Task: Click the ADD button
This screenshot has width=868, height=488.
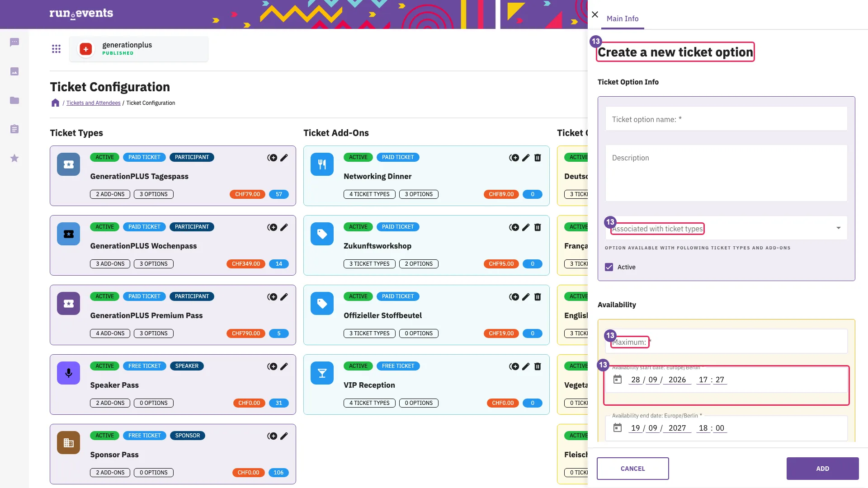Action: click(x=822, y=469)
